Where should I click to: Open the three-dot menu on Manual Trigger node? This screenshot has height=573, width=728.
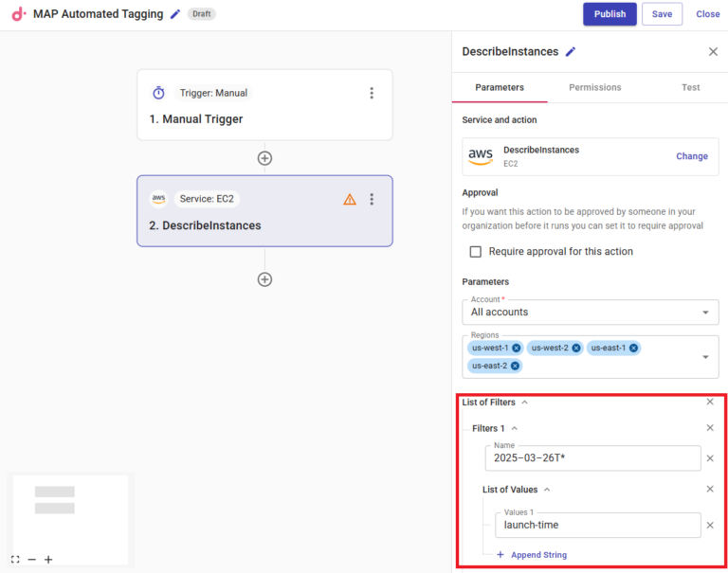pos(372,93)
